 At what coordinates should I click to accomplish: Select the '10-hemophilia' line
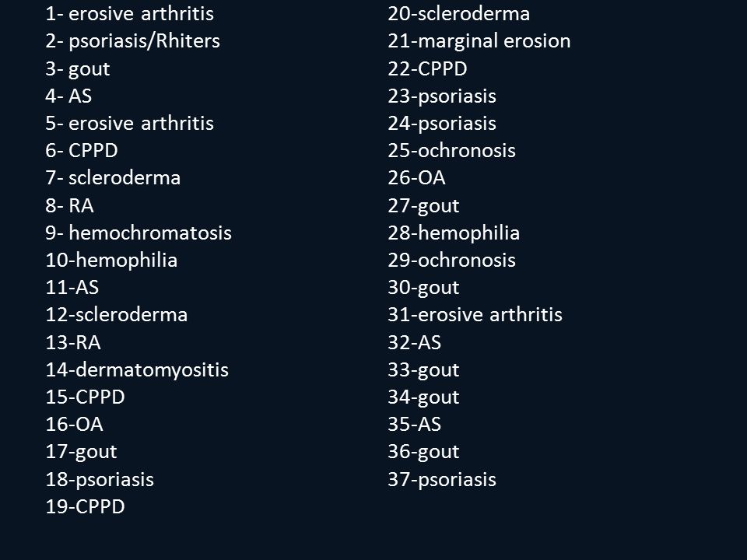click(111, 260)
